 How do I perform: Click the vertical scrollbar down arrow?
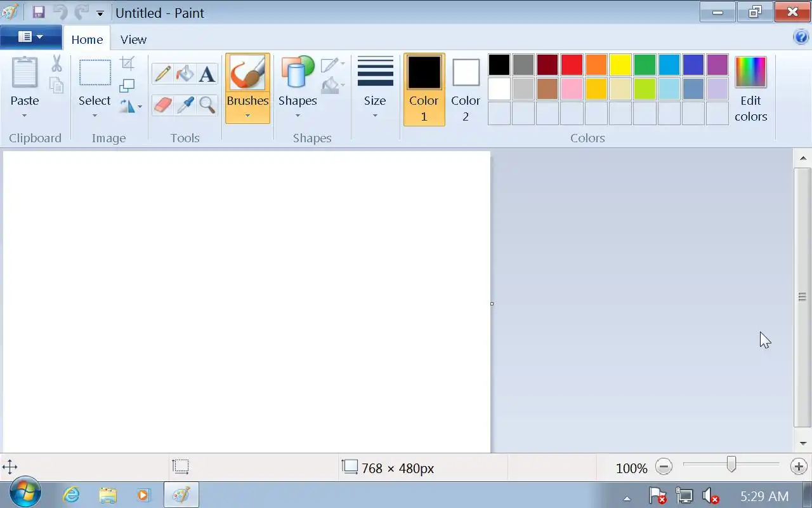tap(802, 443)
